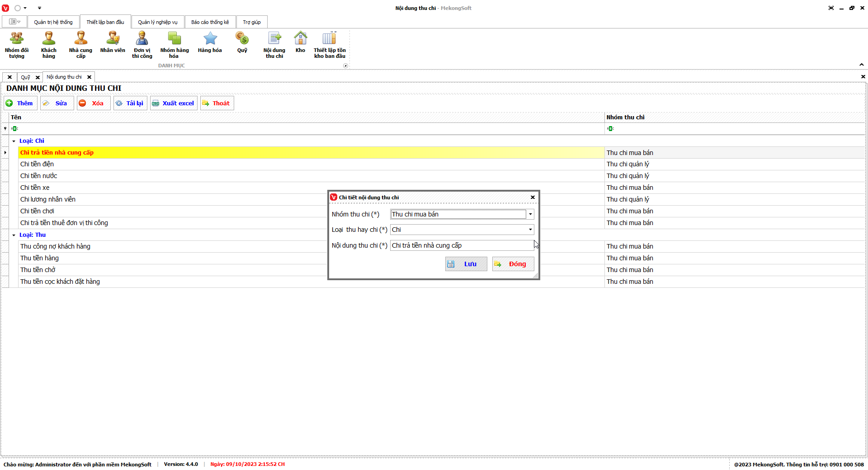Click the Nhóm thu chi filter cell
This screenshot has height=470, width=868.
click(x=735, y=129)
